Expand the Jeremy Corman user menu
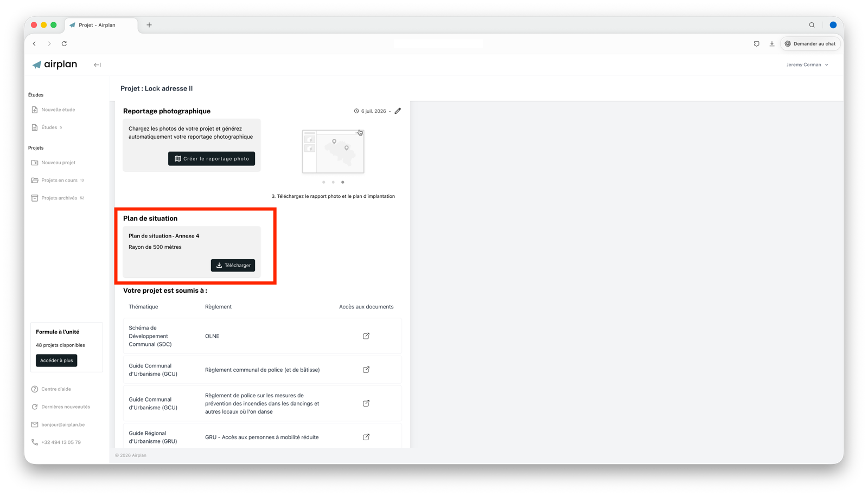This screenshot has width=868, height=496. [807, 65]
